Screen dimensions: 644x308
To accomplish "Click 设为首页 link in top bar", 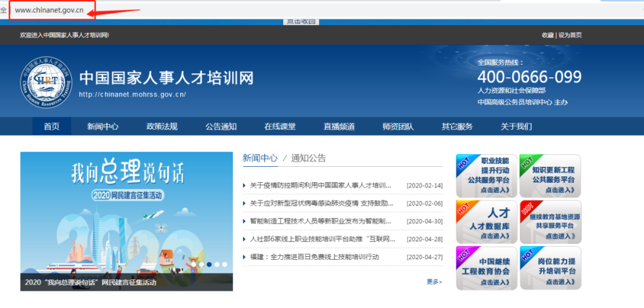I will click(570, 35).
